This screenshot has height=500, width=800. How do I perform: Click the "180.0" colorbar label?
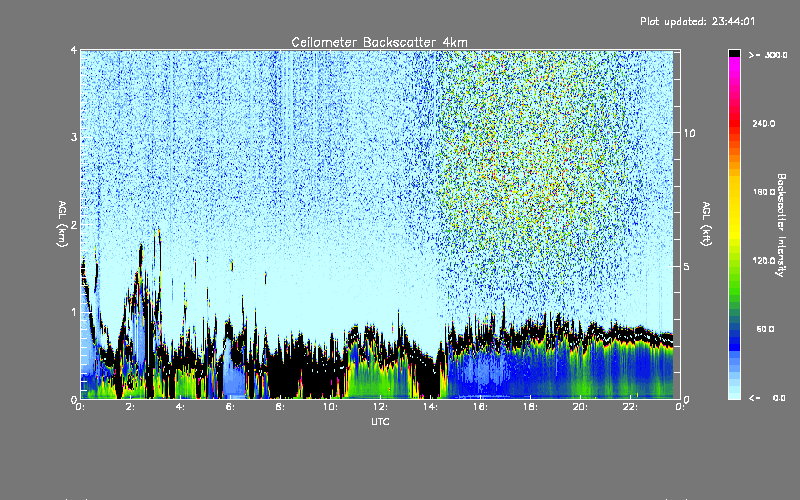point(764,192)
